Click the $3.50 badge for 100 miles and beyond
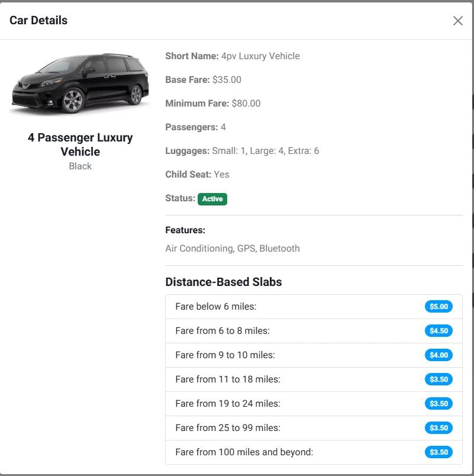 [x=438, y=452]
